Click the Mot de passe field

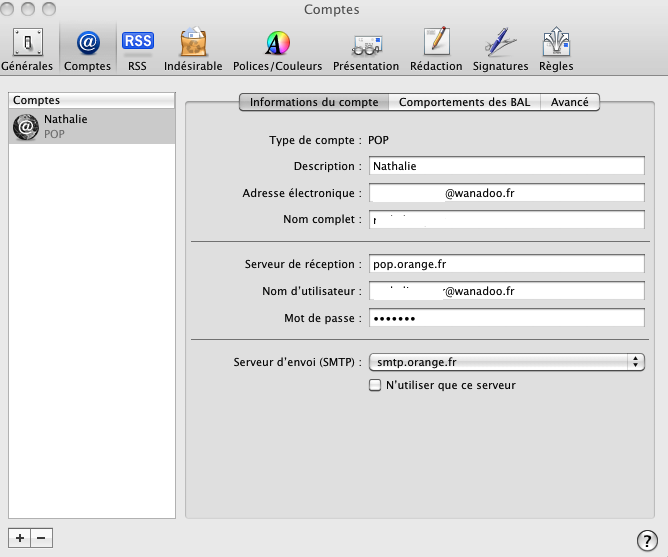(x=506, y=318)
